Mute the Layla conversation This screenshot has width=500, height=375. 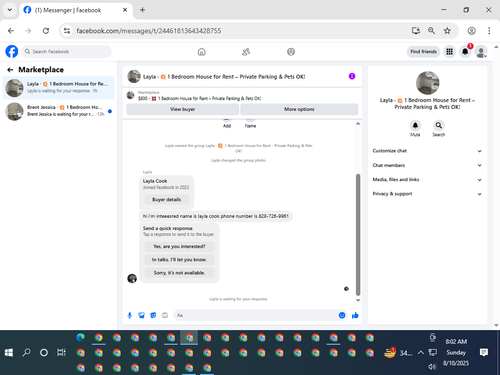pyautogui.click(x=415, y=125)
